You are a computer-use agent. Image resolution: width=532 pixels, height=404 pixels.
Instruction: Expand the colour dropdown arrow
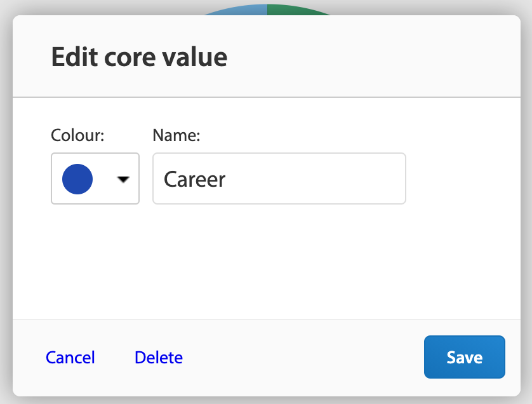tap(123, 179)
